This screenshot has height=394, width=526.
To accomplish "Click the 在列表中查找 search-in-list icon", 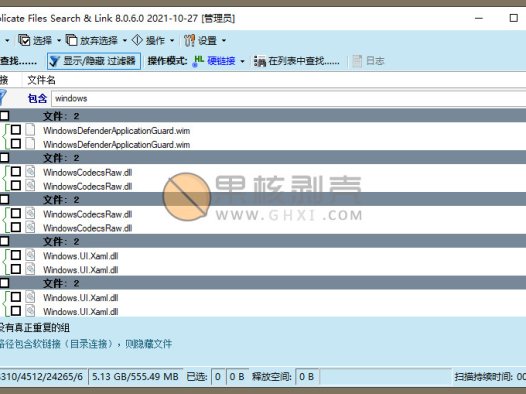I will [x=260, y=61].
